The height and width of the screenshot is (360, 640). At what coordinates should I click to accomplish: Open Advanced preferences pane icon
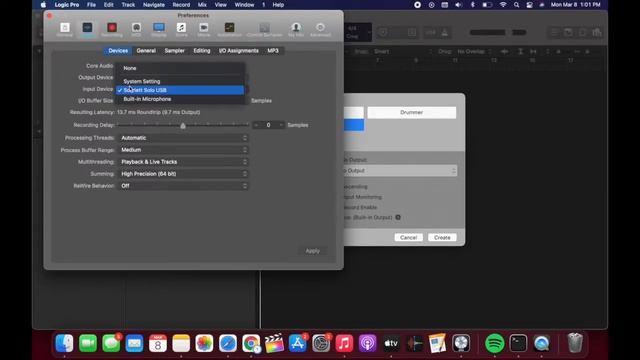coord(320,29)
